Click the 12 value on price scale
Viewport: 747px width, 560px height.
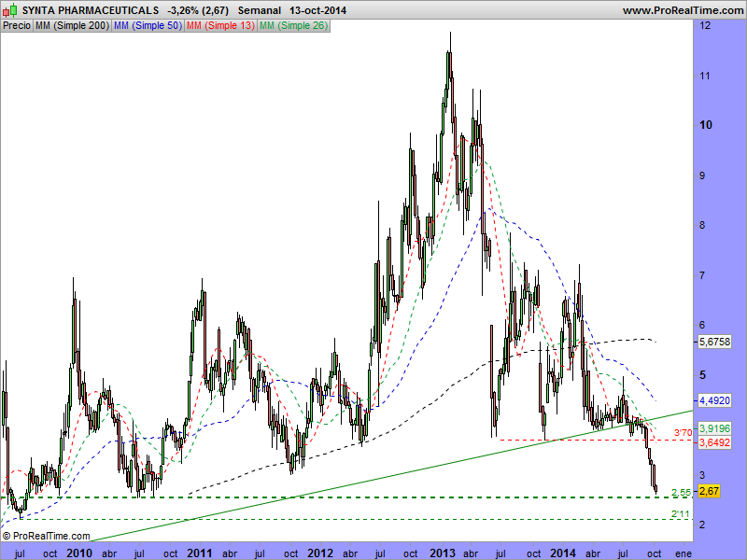(x=705, y=26)
